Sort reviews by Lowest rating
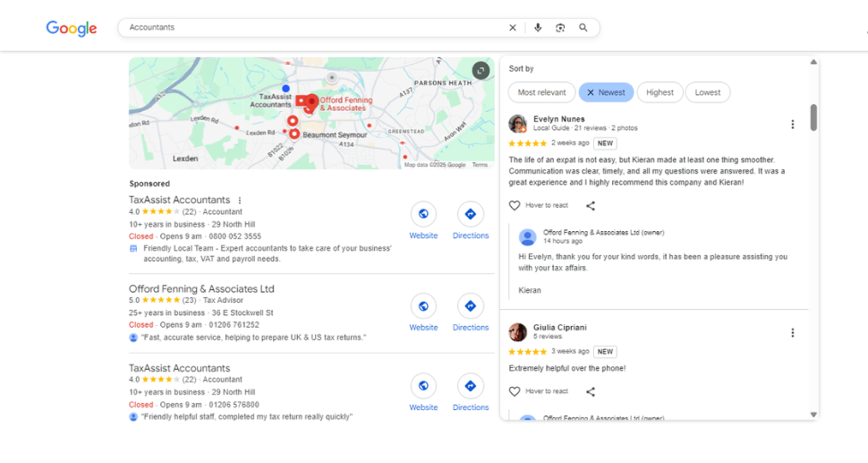The image size is (868, 463). pyautogui.click(x=708, y=92)
